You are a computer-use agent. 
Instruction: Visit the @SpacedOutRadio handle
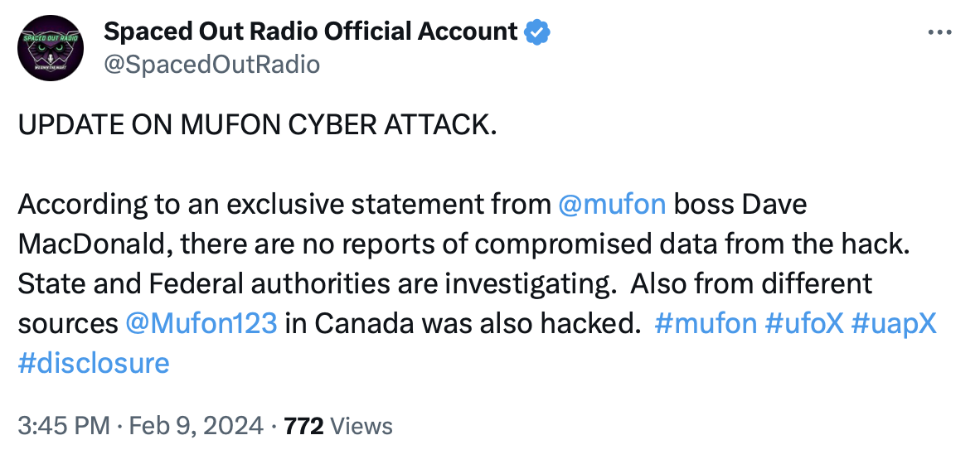click(212, 64)
